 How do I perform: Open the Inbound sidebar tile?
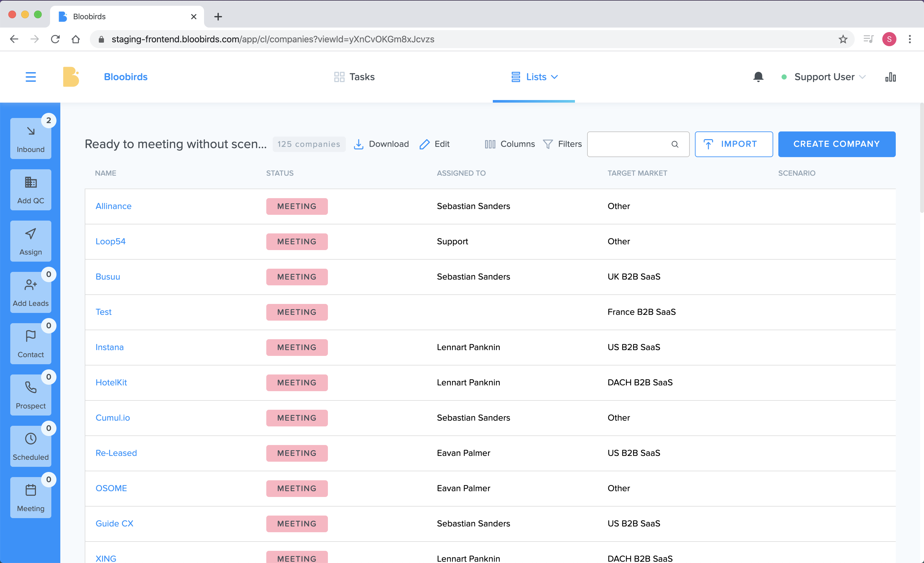point(31,138)
